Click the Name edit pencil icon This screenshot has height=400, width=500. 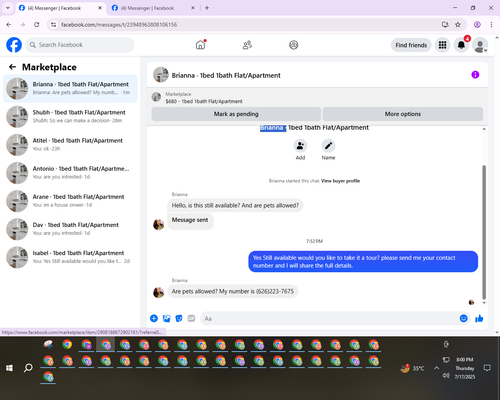328,146
